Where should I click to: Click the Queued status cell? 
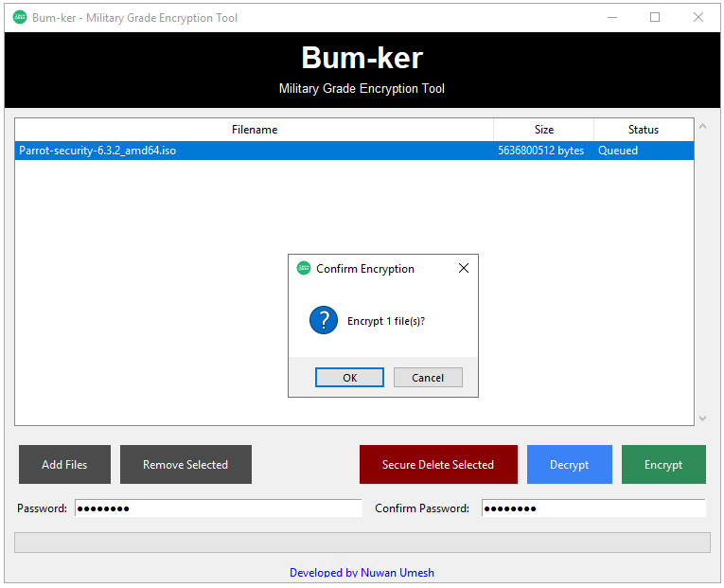coord(618,151)
